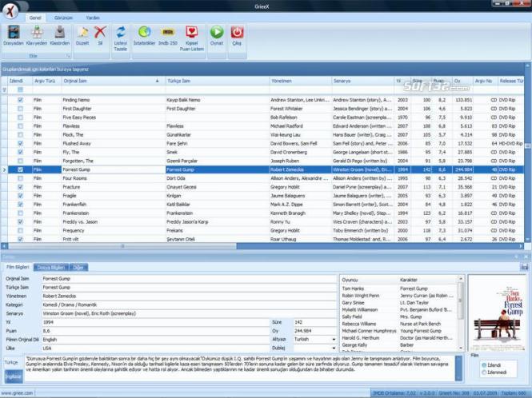
Task: Toggle watched checkbox for Frankenstein
Action: (x=20, y=213)
